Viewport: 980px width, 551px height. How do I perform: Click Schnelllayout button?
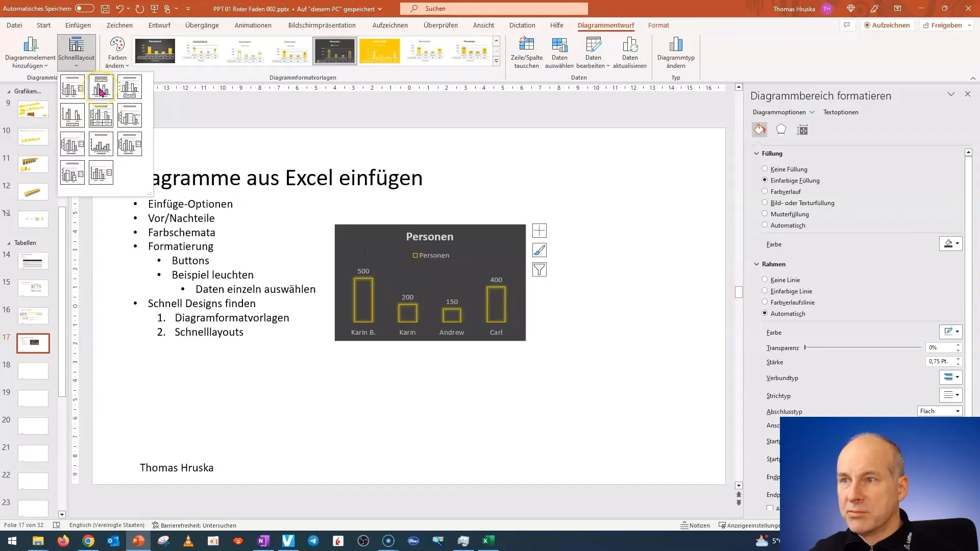76,53
